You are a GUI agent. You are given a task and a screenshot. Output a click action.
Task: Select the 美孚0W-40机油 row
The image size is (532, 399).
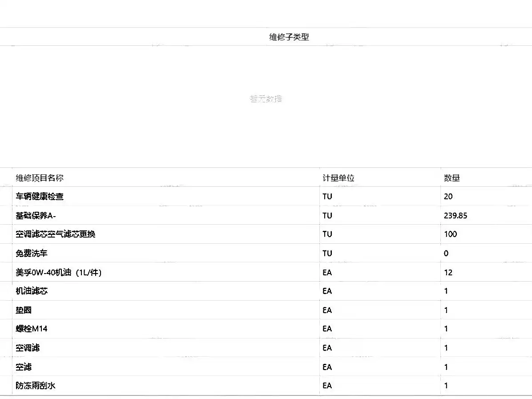pyautogui.click(x=266, y=272)
